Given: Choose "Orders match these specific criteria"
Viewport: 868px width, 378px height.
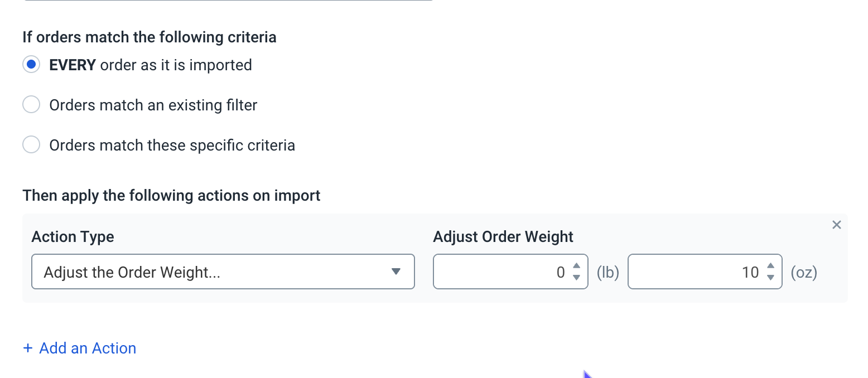Looking at the screenshot, I should pos(32,144).
